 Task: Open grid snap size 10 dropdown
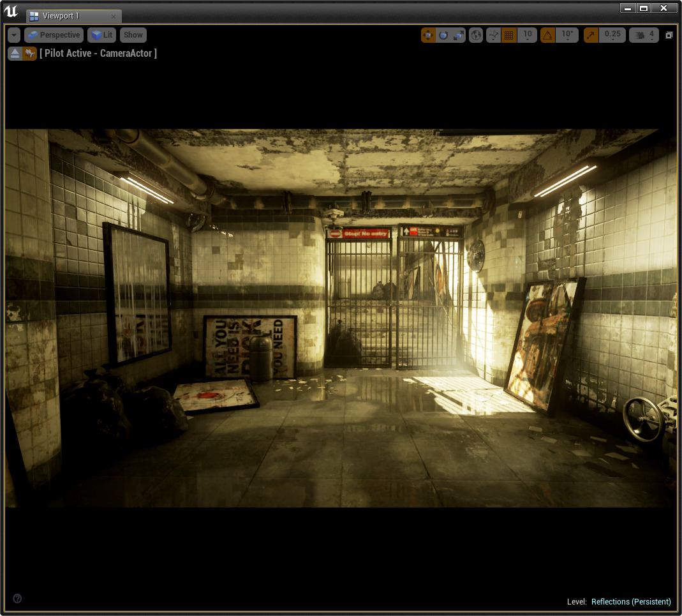coord(527,35)
